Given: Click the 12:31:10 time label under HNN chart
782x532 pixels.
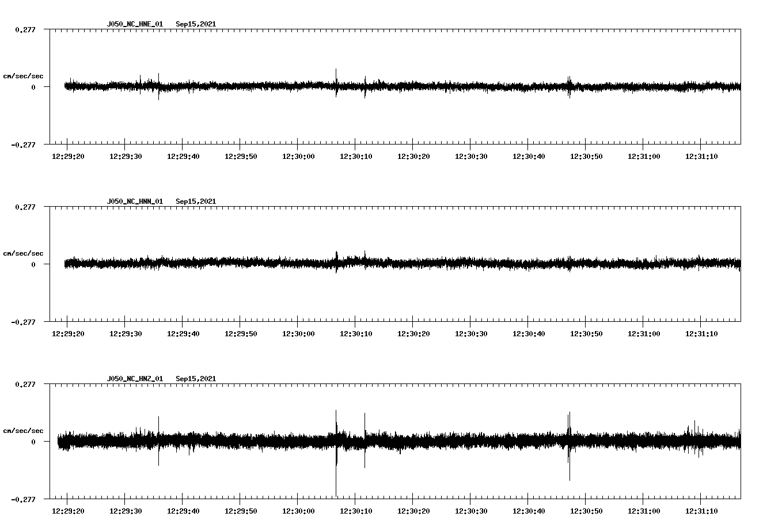Looking at the screenshot, I should click(x=701, y=334).
